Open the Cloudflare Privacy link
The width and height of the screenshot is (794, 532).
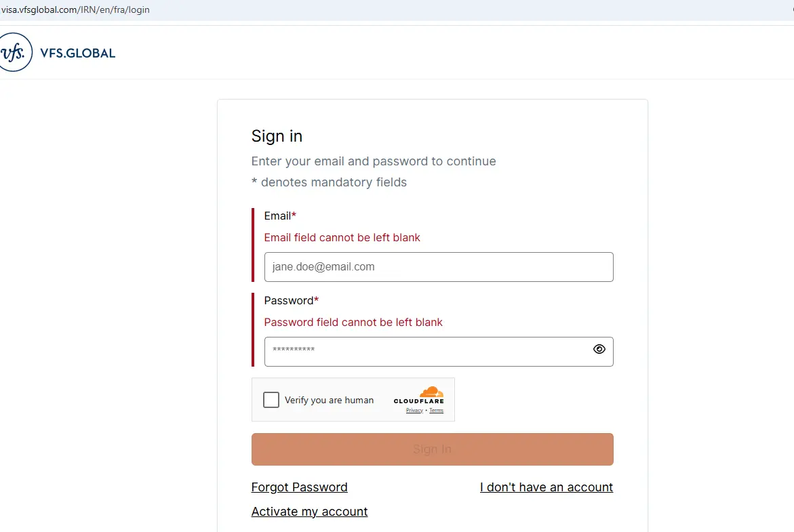pos(414,411)
